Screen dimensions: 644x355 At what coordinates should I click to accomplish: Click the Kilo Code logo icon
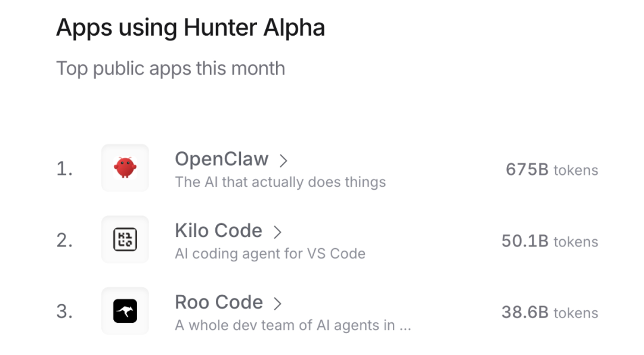coord(125,240)
